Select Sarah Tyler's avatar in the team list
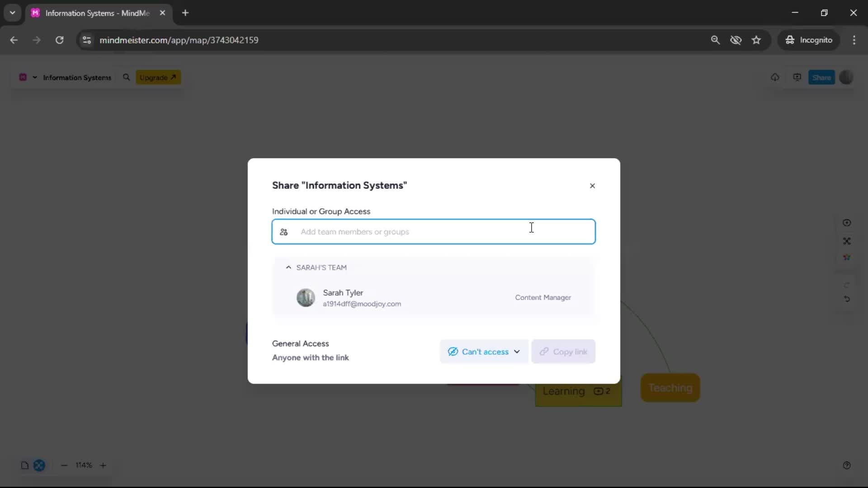This screenshot has width=868, height=488. tap(306, 298)
